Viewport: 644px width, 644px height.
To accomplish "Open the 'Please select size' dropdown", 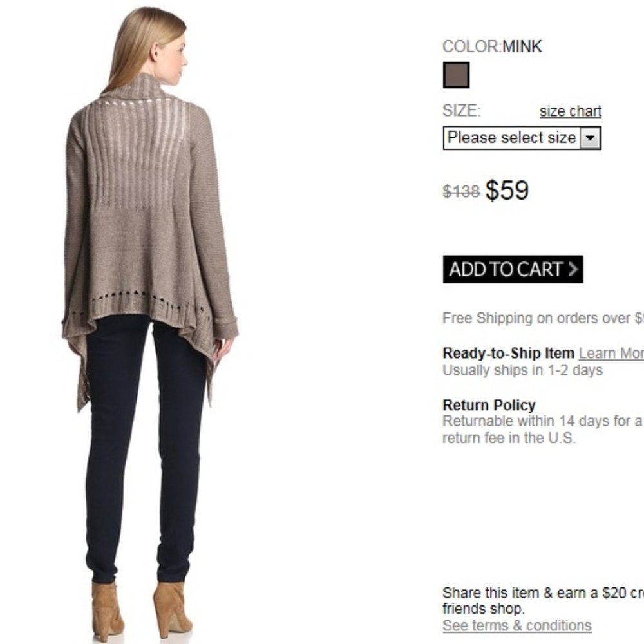I will [x=522, y=138].
